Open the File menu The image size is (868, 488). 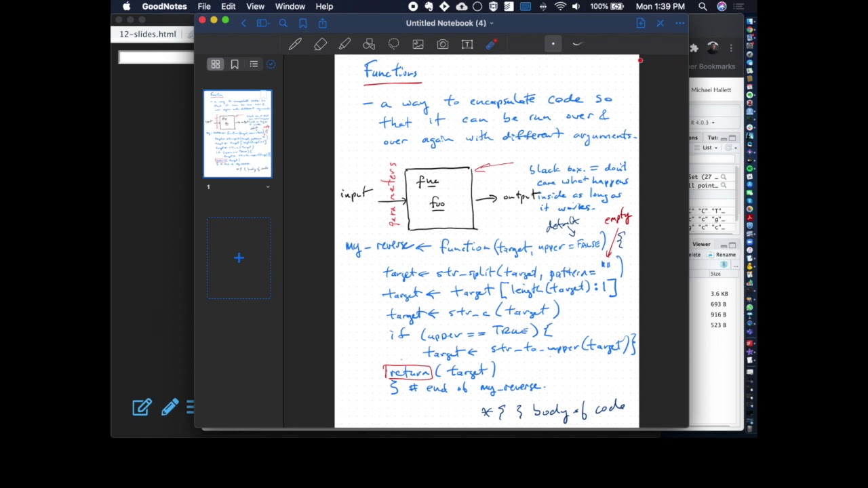pos(204,6)
